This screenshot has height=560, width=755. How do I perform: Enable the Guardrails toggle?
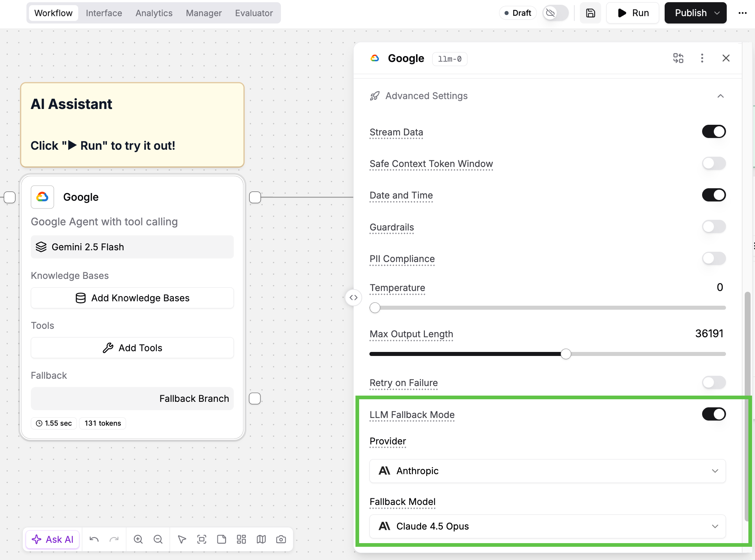714,227
